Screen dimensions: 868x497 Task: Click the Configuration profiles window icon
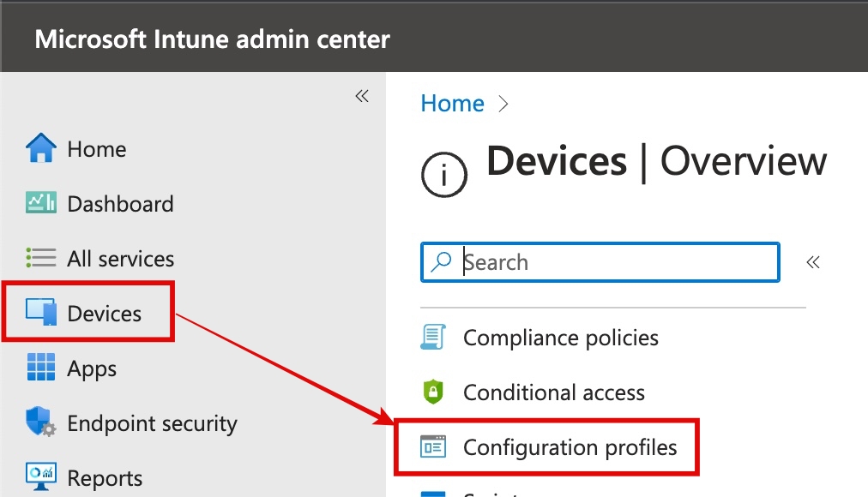click(x=433, y=446)
